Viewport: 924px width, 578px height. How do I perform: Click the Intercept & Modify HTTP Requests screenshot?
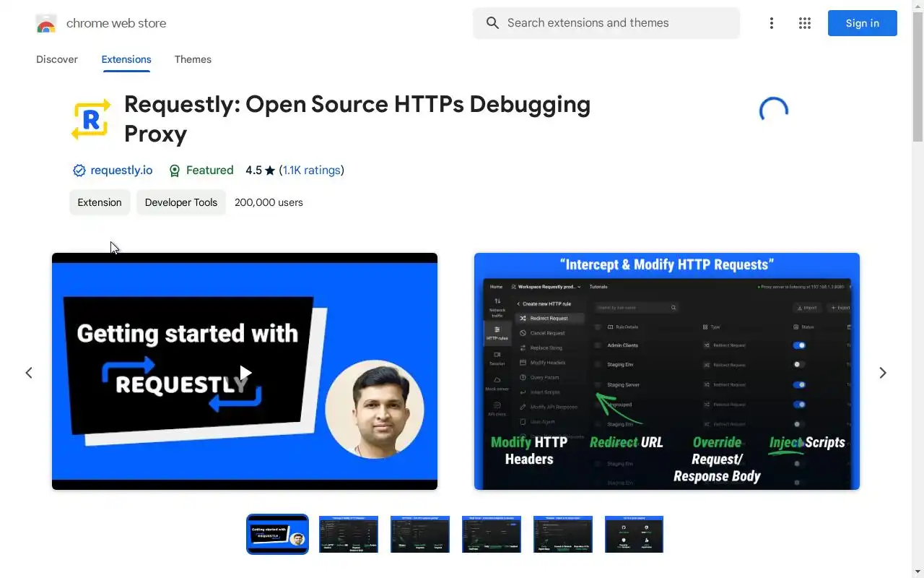[667, 371]
